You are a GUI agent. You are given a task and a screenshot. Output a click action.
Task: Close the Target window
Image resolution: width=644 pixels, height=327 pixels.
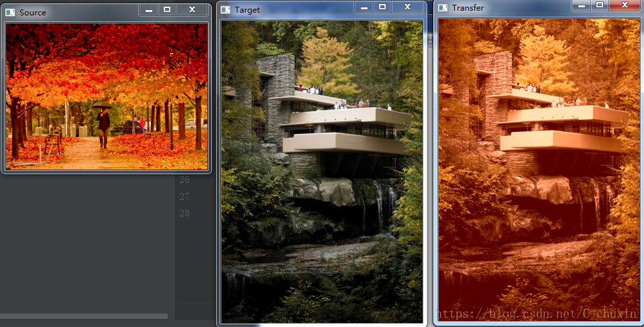(x=407, y=7)
